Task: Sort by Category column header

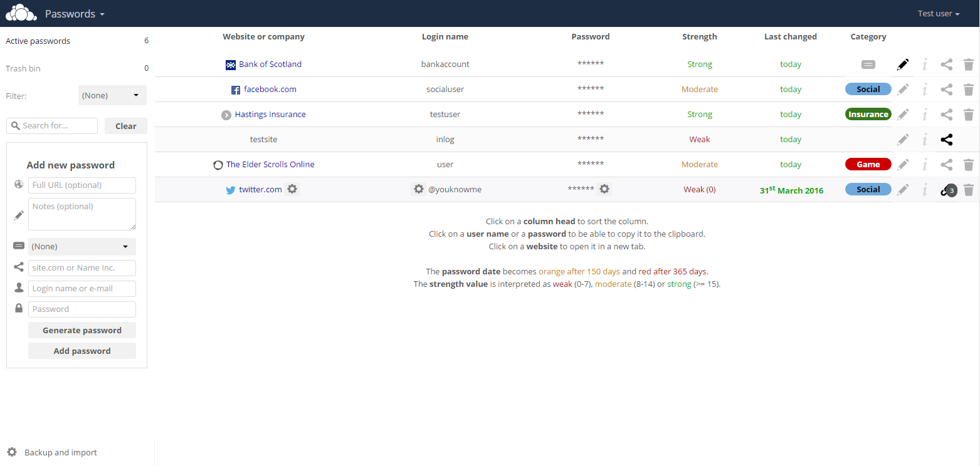Action: (868, 37)
